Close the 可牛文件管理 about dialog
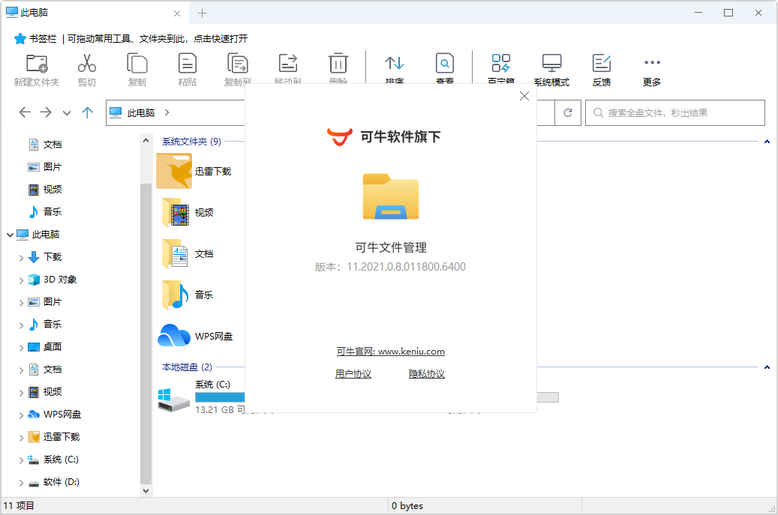The image size is (778, 515). coord(524,96)
